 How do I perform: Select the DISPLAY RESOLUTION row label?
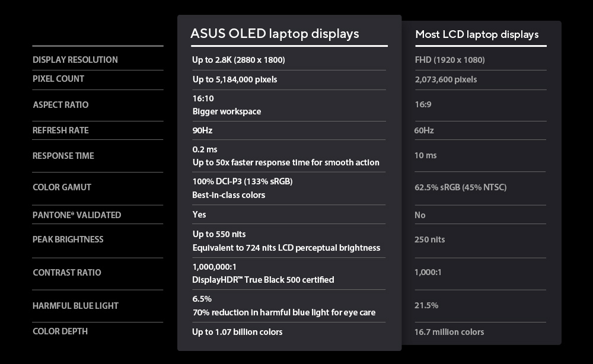pos(75,60)
